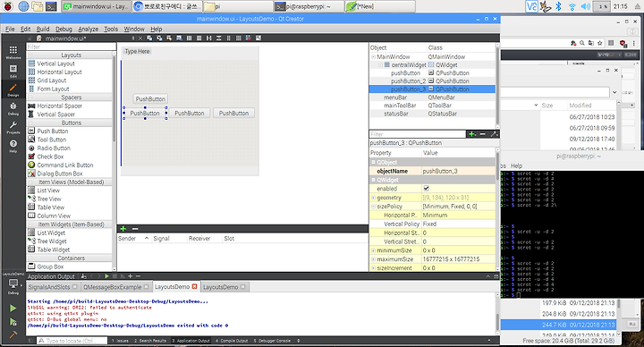Screen dimensions: 644x347
Task: Collapse the centralWidget tree node
Action: pos(380,65)
